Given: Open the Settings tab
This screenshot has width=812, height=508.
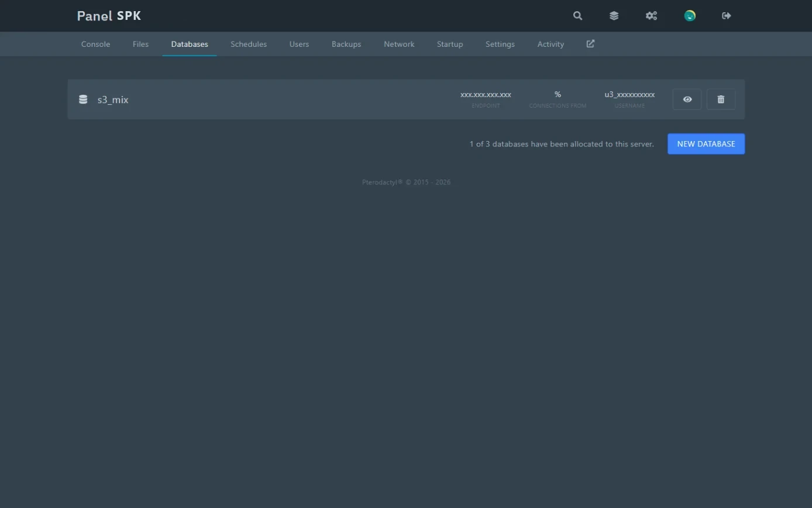Looking at the screenshot, I should [500, 44].
